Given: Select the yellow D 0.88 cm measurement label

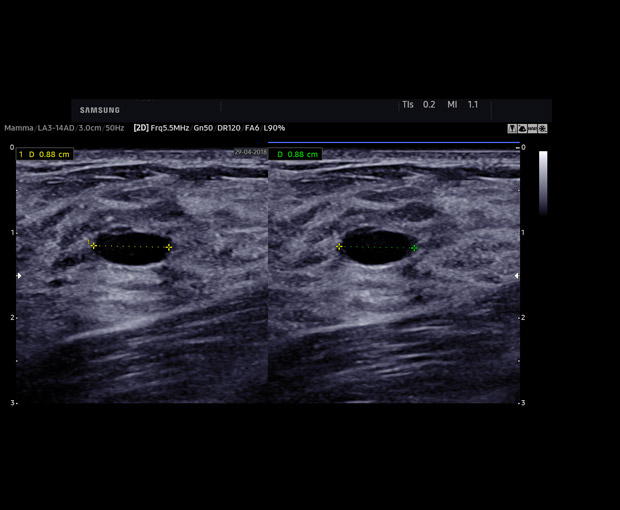Looking at the screenshot, I should 44,154.
